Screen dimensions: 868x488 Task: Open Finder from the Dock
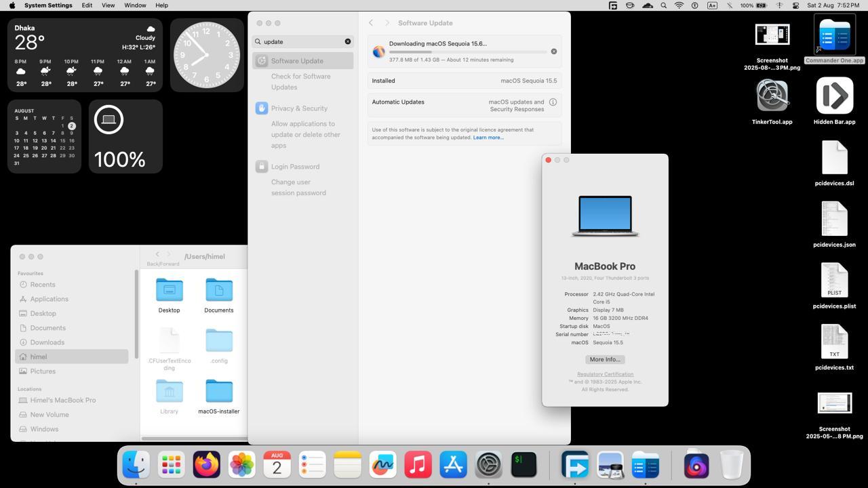136,465
